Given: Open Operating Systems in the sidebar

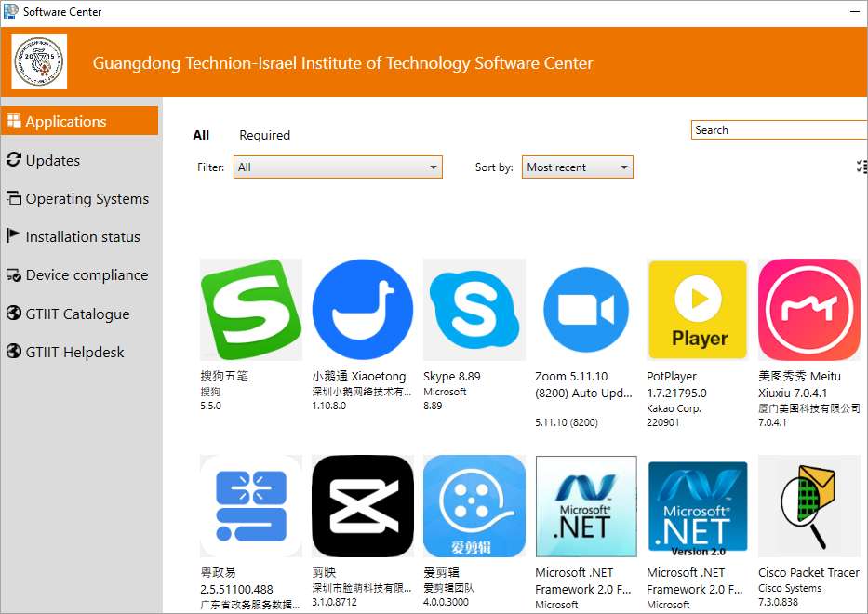Looking at the screenshot, I should click(x=87, y=199).
